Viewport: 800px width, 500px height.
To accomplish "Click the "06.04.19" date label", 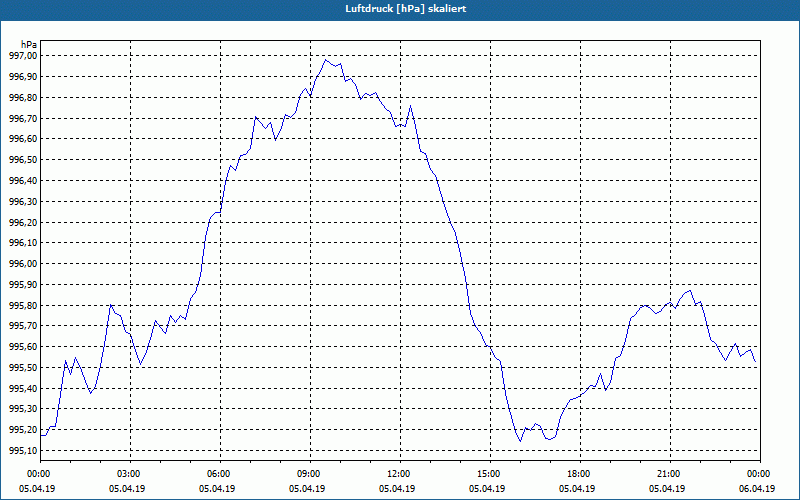I will [x=757, y=489].
